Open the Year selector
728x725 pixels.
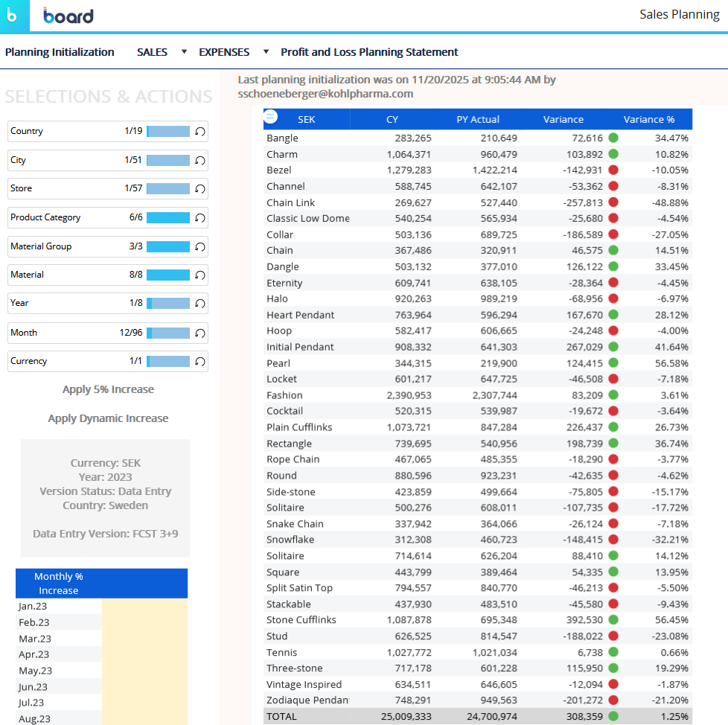point(108,303)
